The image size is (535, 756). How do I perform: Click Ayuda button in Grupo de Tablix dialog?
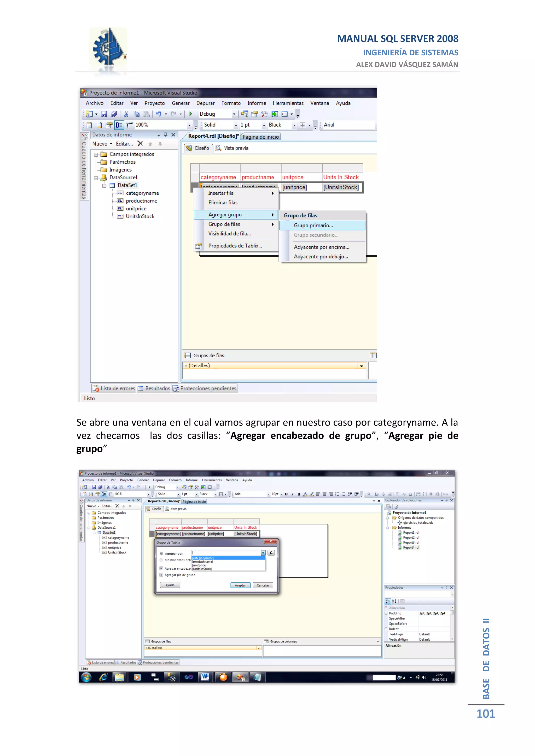click(x=170, y=585)
